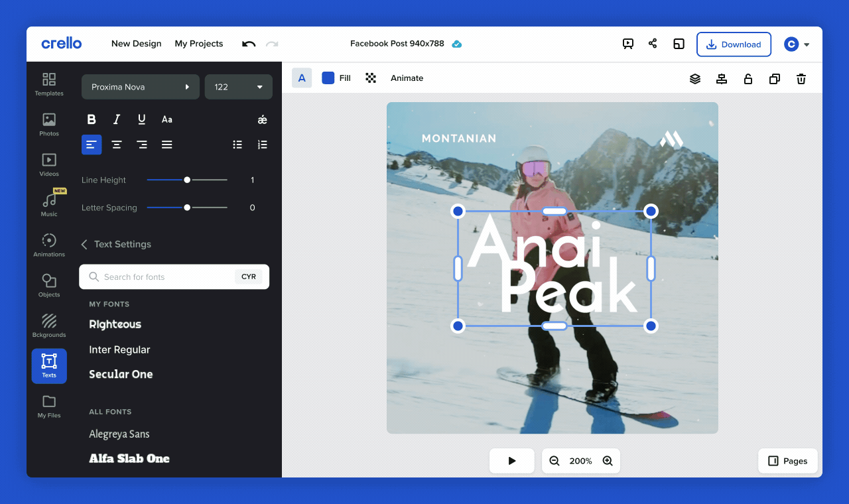Open the Pages panel button
The width and height of the screenshot is (849, 504).
(788, 461)
